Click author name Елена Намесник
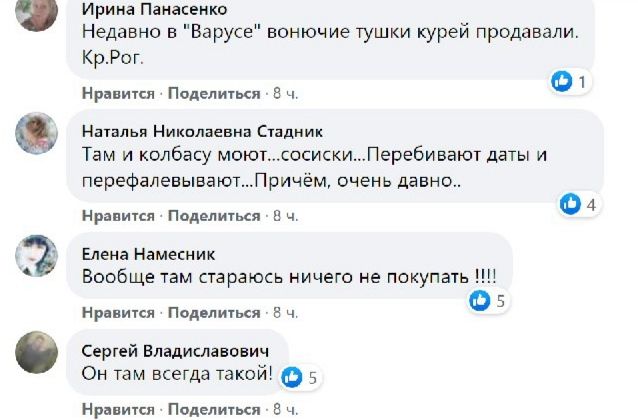The height and width of the screenshot is (420, 638). click(148, 253)
